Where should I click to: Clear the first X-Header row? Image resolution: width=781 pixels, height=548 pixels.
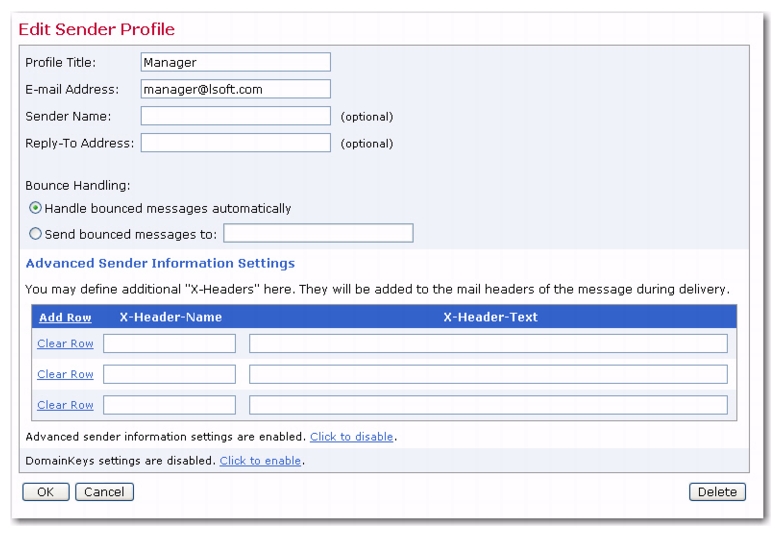point(65,344)
